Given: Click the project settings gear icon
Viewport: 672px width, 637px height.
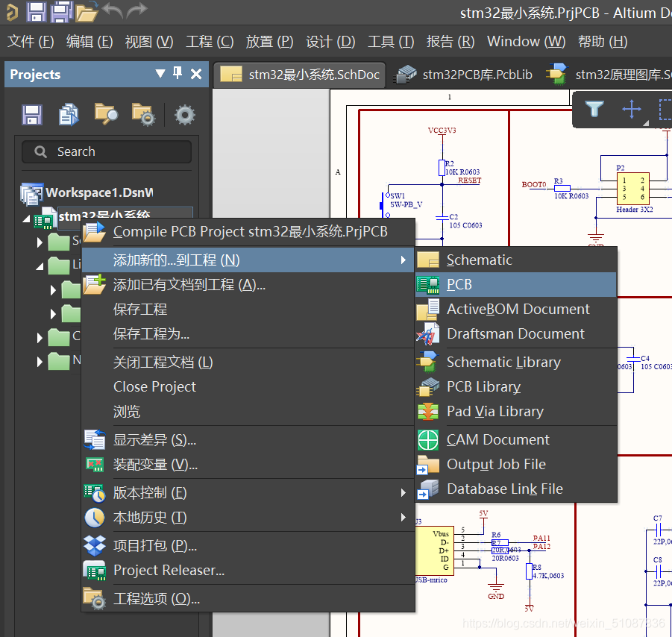Looking at the screenshot, I should (x=184, y=114).
